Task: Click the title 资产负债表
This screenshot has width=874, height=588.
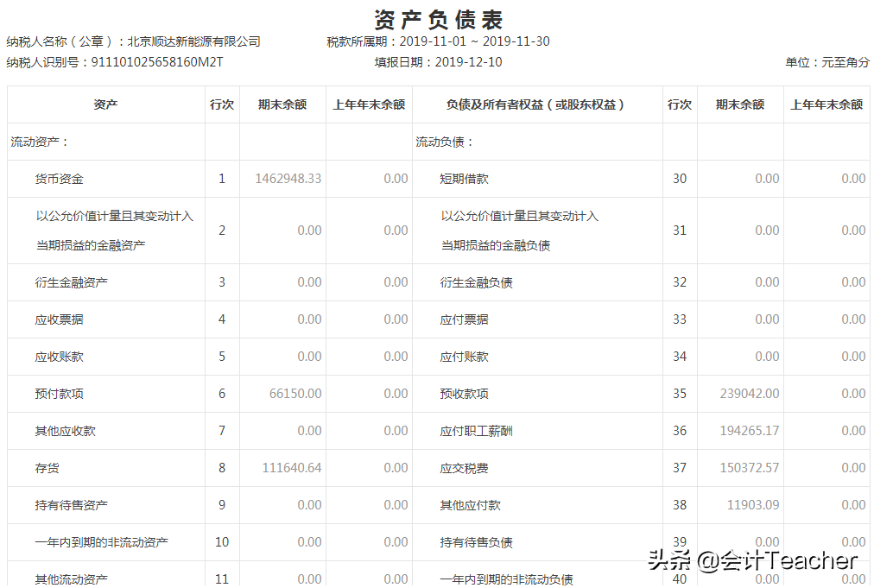Action: click(x=438, y=20)
